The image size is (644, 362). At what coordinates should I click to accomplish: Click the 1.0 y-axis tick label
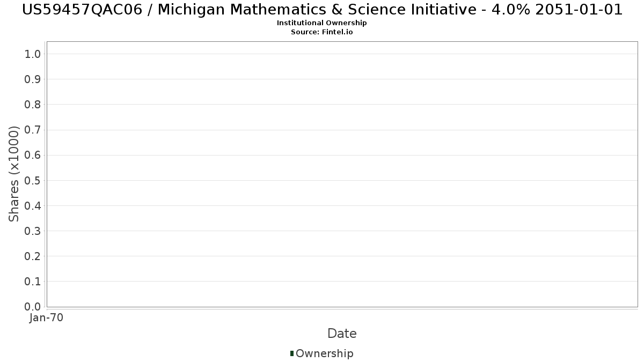click(32, 54)
